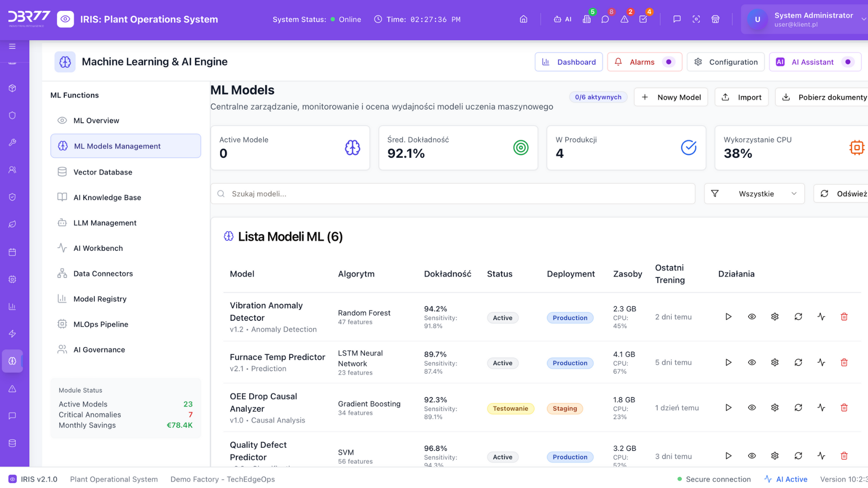Click the Szukaj modeli search field
The width and height of the screenshot is (868, 488).
click(x=452, y=194)
